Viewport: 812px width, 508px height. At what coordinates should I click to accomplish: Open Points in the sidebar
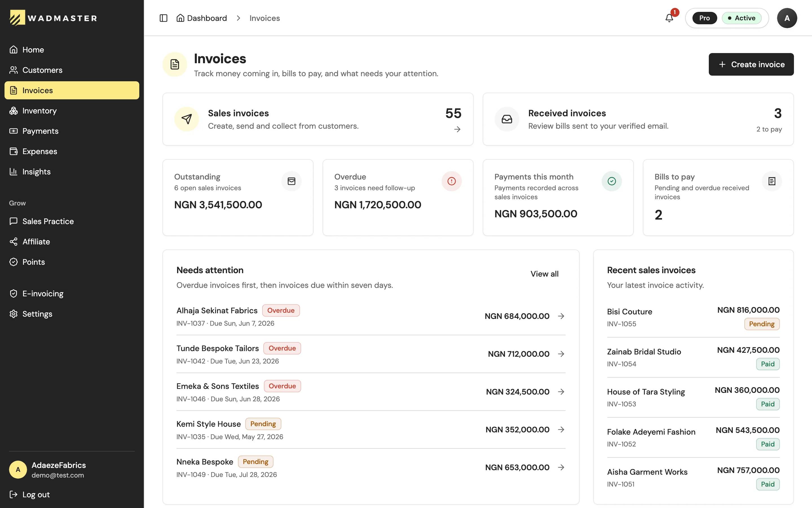coord(72,262)
